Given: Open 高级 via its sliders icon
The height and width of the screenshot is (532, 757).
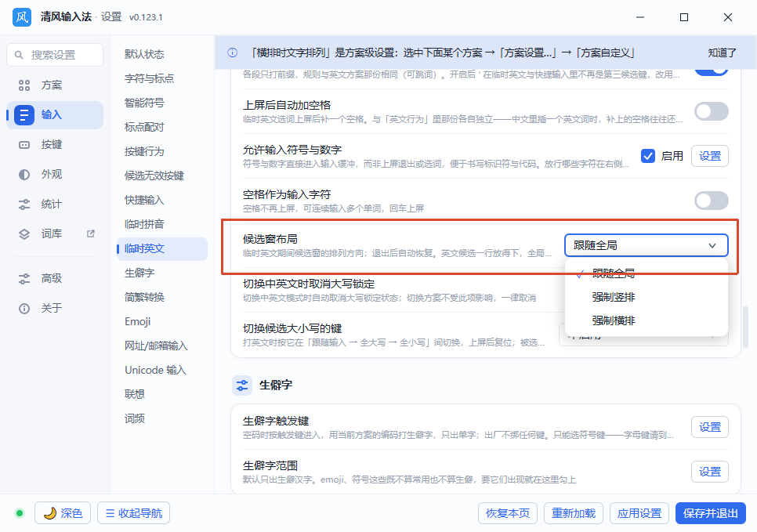Looking at the screenshot, I should click(x=24, y=279).
